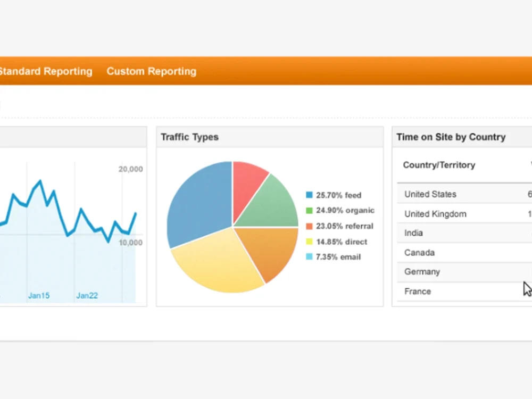Viewport: 532px width, 399px height.
Task: Click the orange pie slice
Action: click(270, 251)
